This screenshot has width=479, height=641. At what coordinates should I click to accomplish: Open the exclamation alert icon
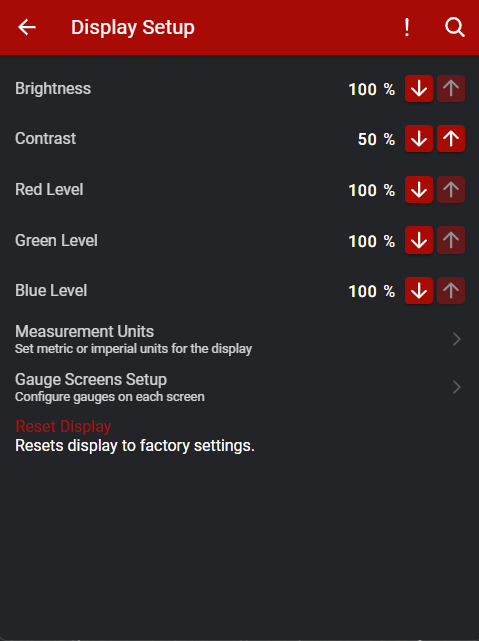(407, 27)
